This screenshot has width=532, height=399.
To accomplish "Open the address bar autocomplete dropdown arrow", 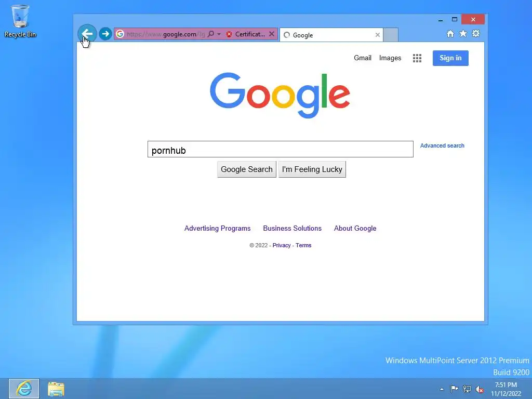I will coord(219,34).
